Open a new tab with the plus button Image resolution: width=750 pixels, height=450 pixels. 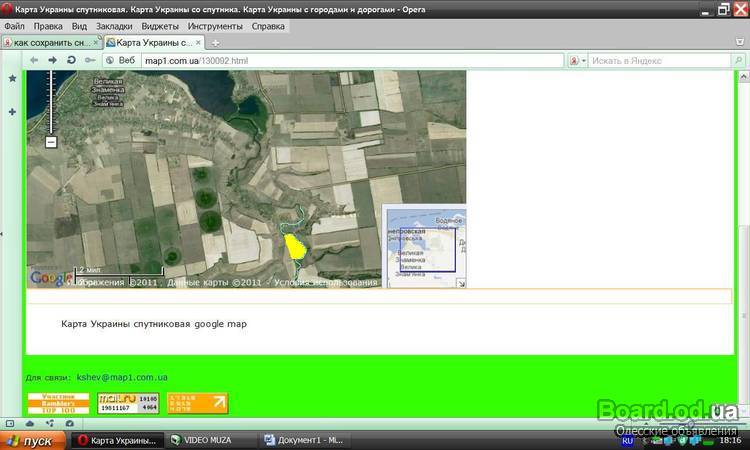(216, 43)
